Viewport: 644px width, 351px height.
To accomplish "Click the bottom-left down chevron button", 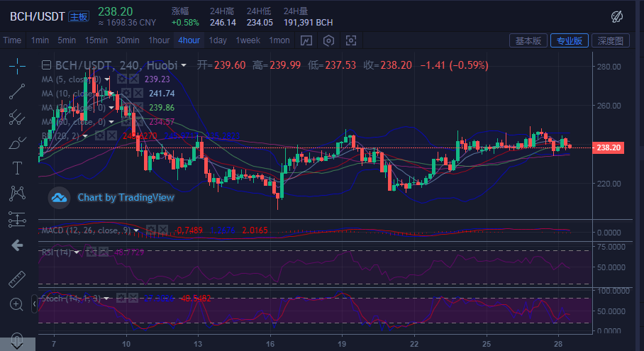I will [x=17, y=342].
